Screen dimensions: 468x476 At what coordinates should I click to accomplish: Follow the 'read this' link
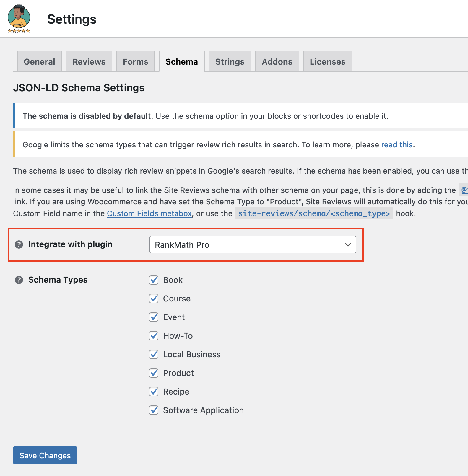coord(397,145)
